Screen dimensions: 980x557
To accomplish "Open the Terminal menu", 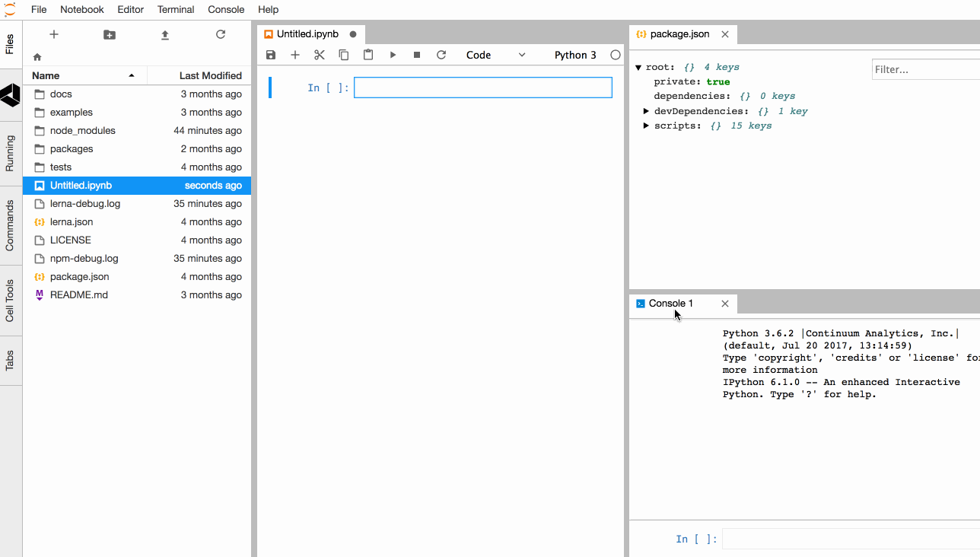I will click(x=175, y=9).
